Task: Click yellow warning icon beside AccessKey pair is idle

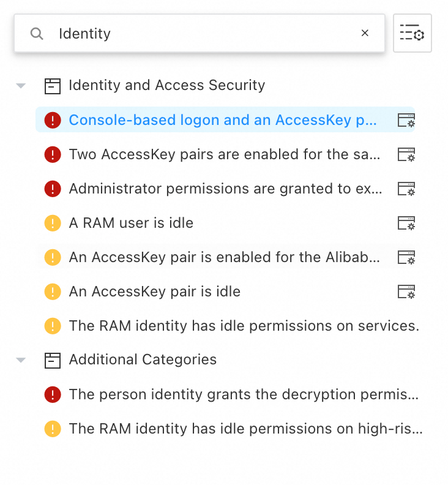Action: [x=53, y=291]
